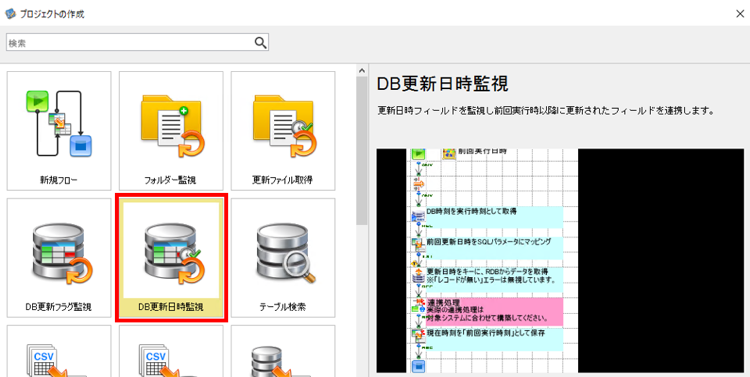The width and height of the screenshot is (750, 377).
Task: Click the プロジェクトの作成 title bar icon
Action: tap(10, 13)
